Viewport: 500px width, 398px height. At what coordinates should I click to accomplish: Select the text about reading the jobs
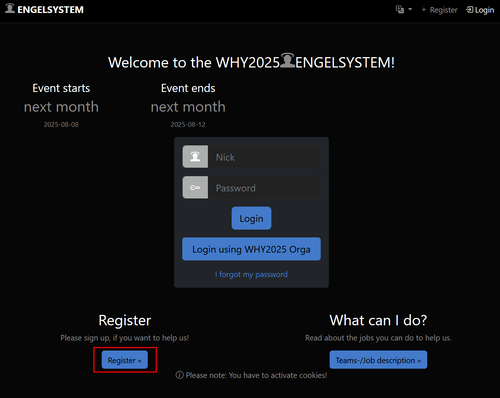click(378, 338)
